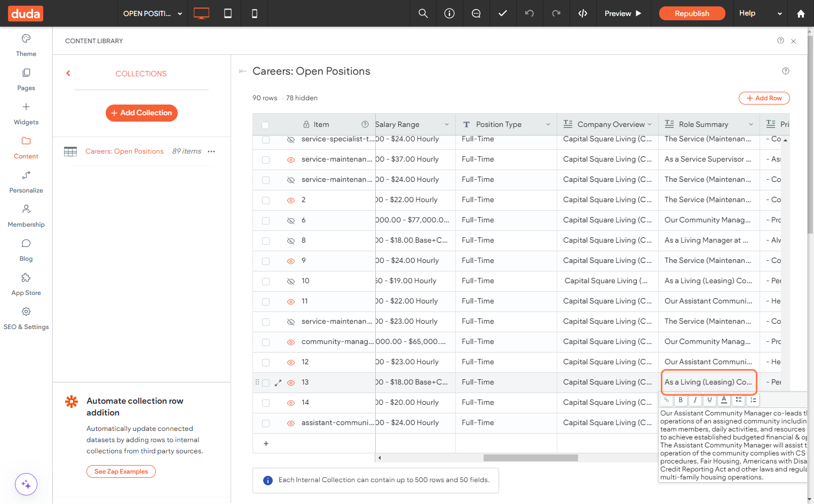Open the site comments icon
Image resolution: width=814 pixels, height=504 pixels.
tap(476, 13)
